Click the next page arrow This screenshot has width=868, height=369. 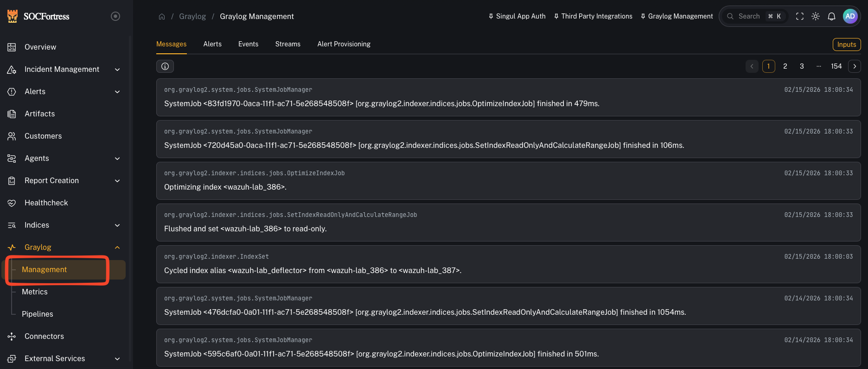pyautogui.click(x=855, y=66)
